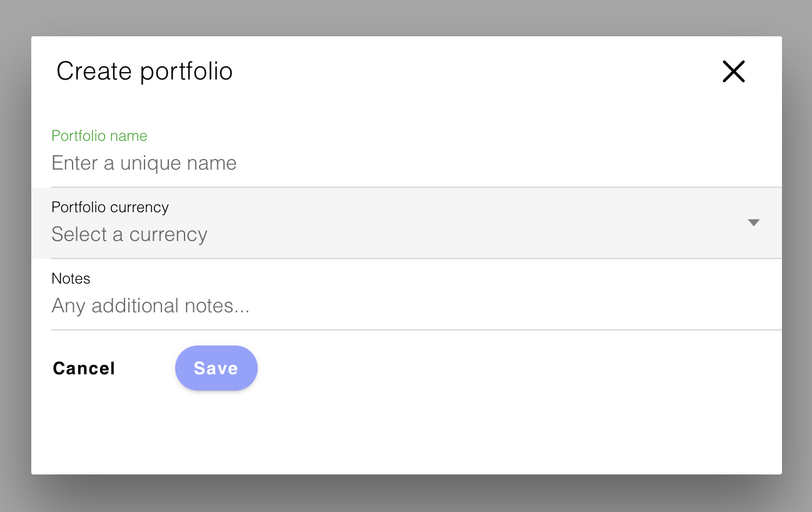The height and width of the screenshot is (512, 812).
Task: Click the Notes label
Action: pos(71,279)
